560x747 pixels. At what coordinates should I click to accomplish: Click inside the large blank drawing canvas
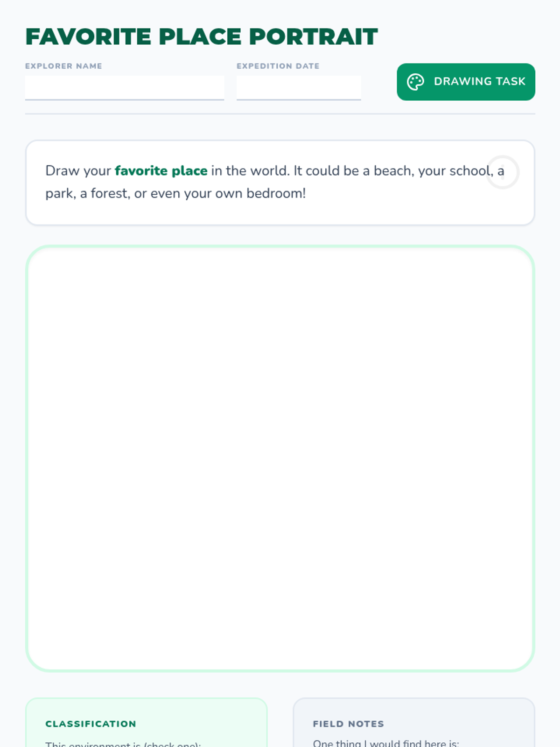pos(280,458)
